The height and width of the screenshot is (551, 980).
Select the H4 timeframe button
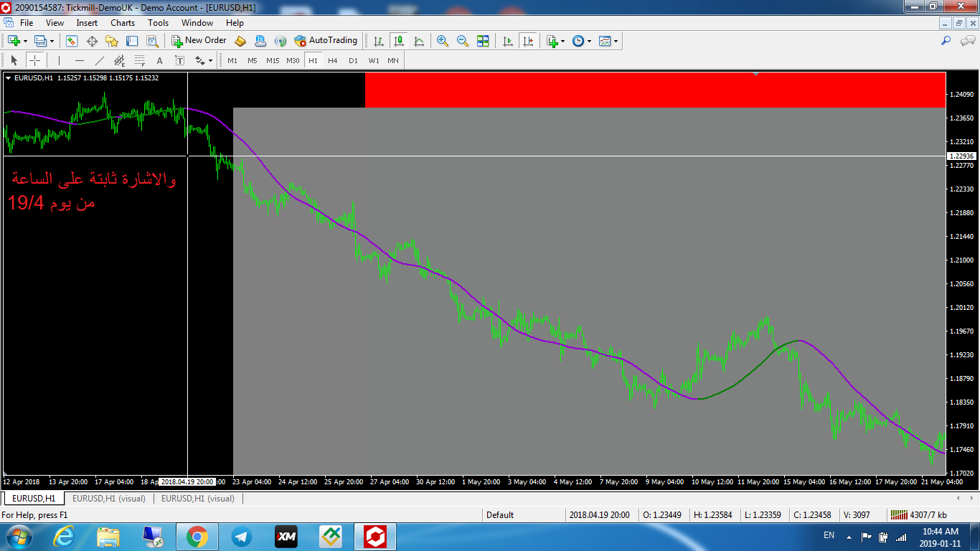[x=333, y=61]
